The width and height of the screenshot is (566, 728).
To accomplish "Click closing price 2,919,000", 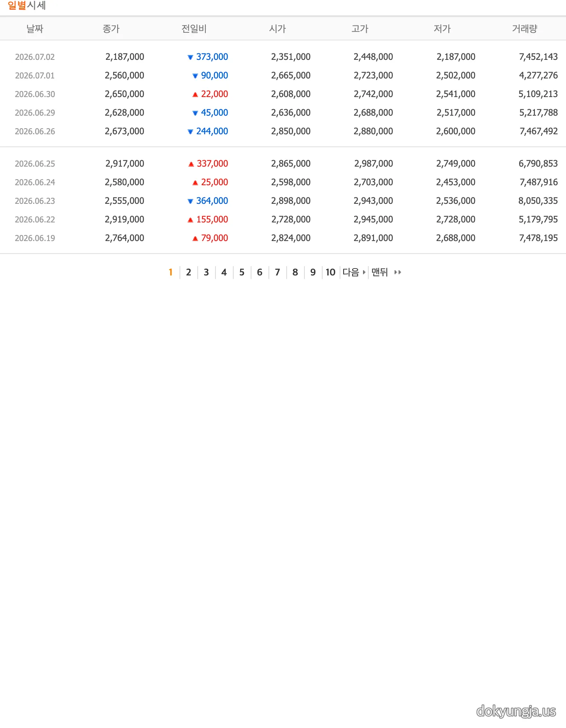I will 125,220.
